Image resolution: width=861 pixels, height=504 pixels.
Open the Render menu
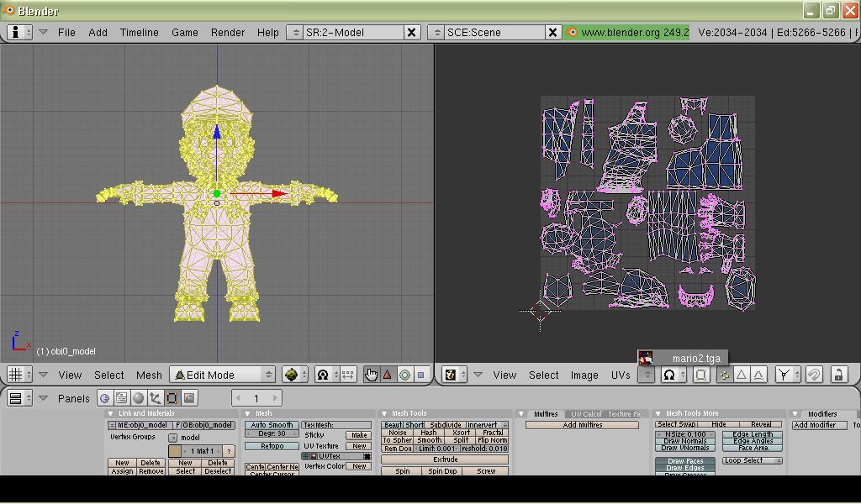tap(227, 32)
